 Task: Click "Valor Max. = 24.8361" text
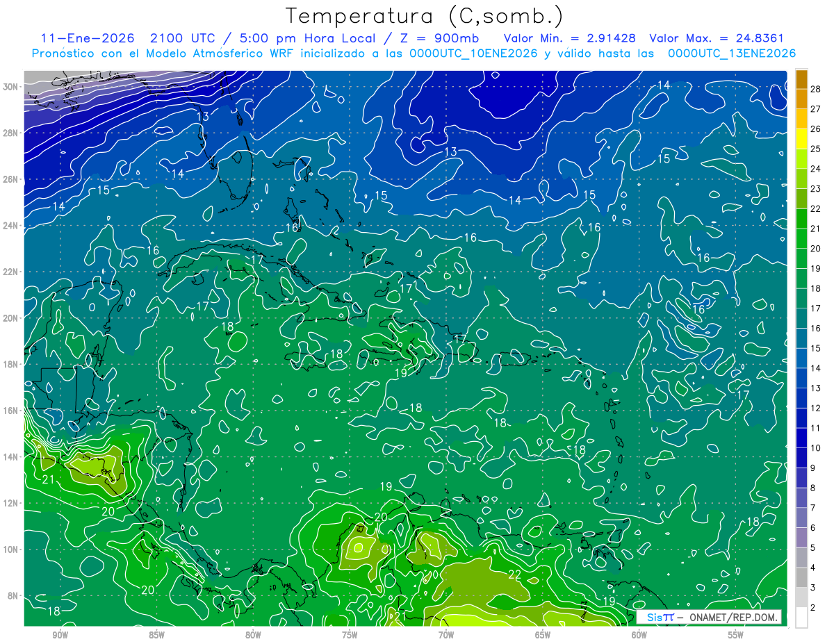tap(717, 38)
